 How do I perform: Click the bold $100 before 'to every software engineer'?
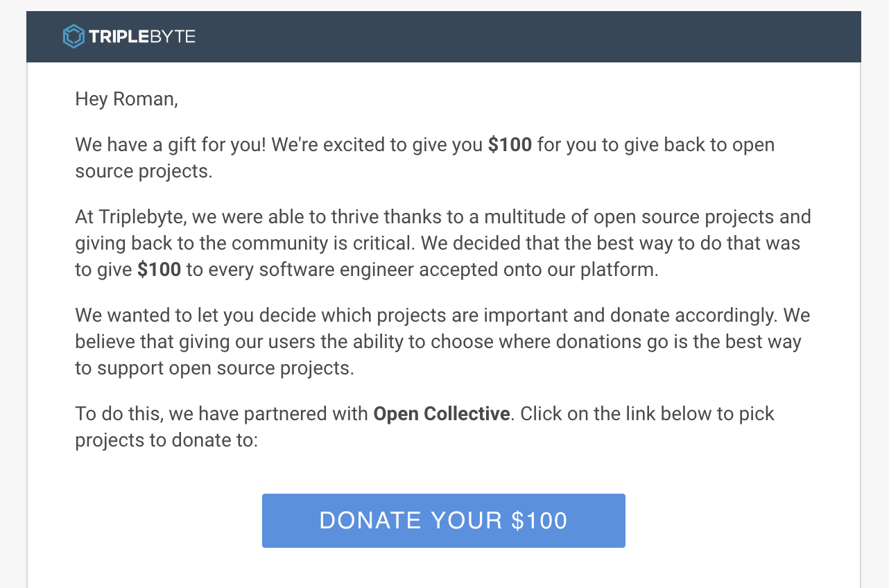coord(159,270)
